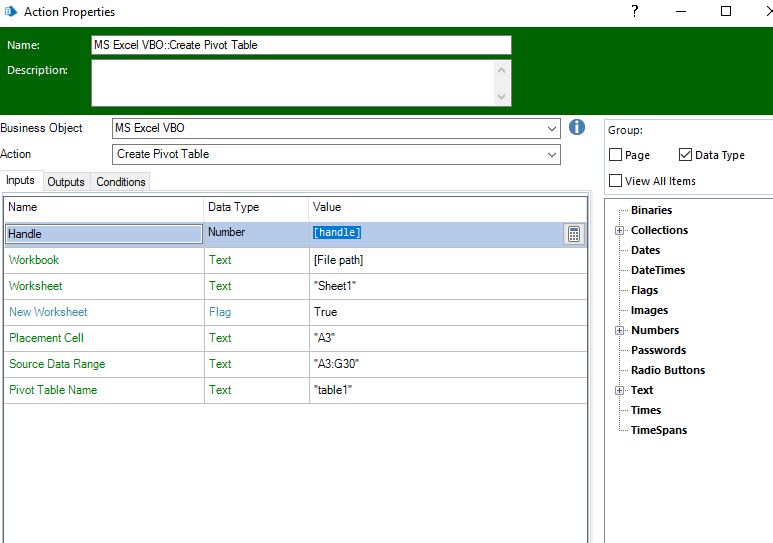Open the expression calculator for Handle value
The height and width of the screenshot is (543, 773).
click(x=574, y=234)
